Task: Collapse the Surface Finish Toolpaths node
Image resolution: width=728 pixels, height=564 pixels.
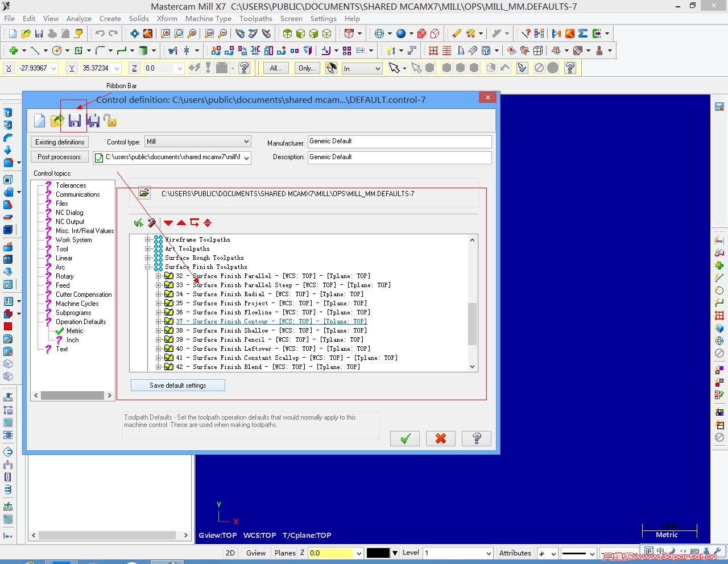Action: 148,267
